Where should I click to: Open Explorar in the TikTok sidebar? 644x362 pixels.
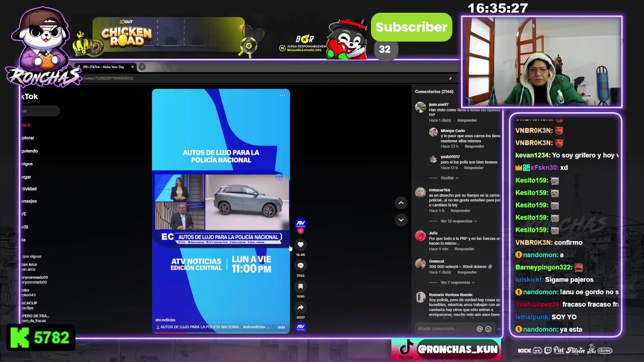(28, 138)
